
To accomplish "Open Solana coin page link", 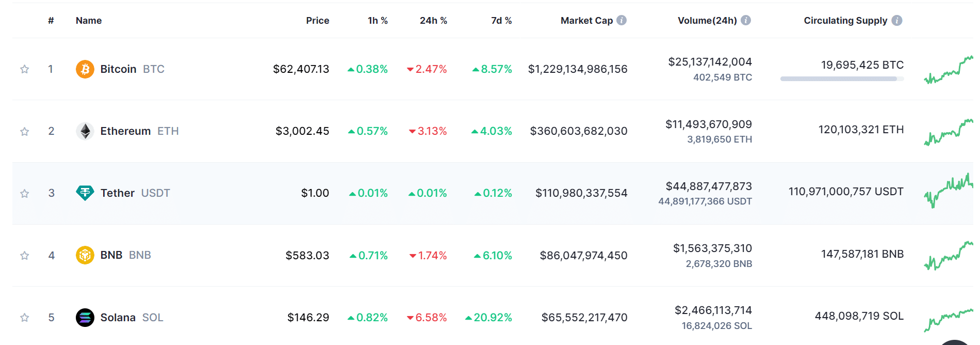I will tap(132, 317).
